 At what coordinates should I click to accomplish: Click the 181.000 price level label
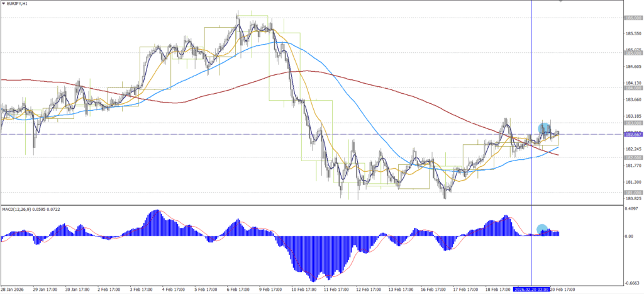tap(631, 192)
